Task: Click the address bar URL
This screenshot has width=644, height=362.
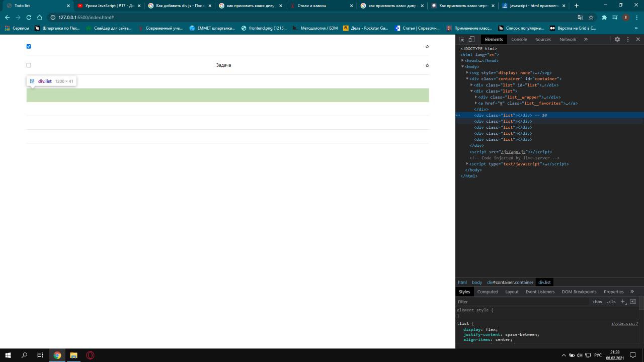Action: (86, 17)
